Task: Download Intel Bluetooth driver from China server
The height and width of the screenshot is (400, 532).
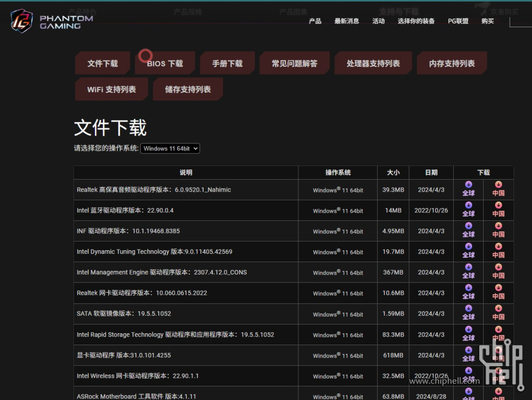Action: (498, 209)
